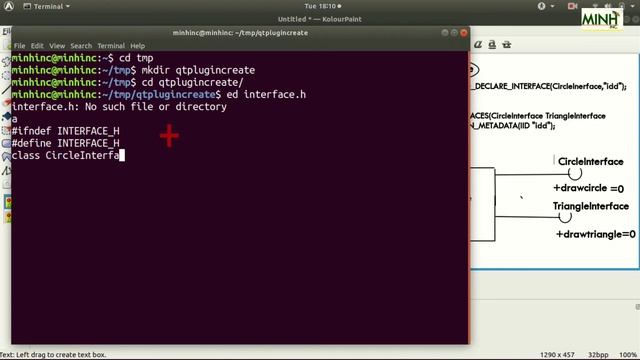
Task: Click the 100% zoom indicator in status bar
Action: coord(628,355)
